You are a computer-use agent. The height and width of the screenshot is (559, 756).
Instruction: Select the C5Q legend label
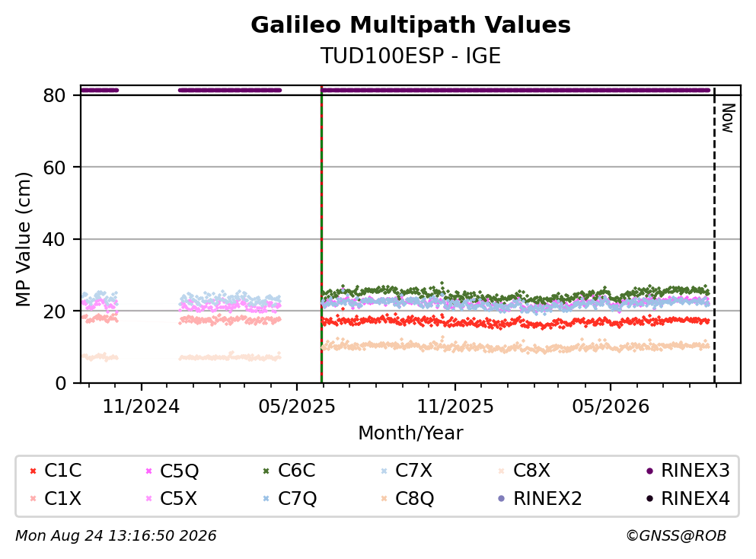179,471
